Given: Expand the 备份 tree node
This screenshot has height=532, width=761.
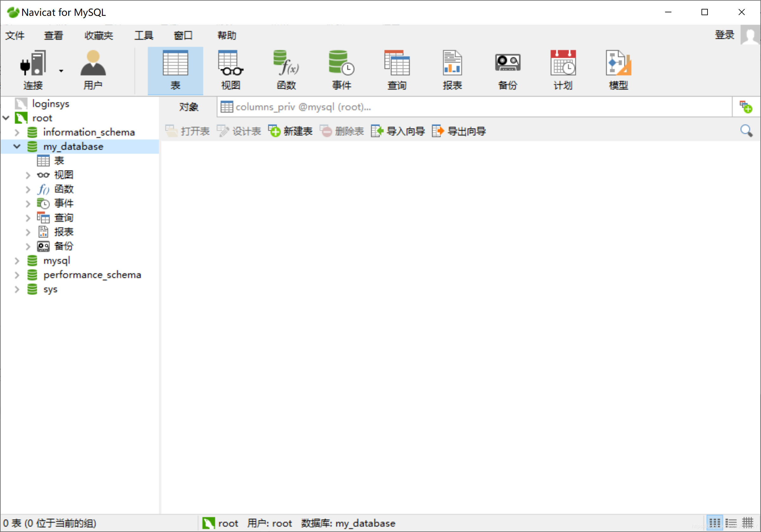Looking at the screenshot, I should click(x=28, y=246).
